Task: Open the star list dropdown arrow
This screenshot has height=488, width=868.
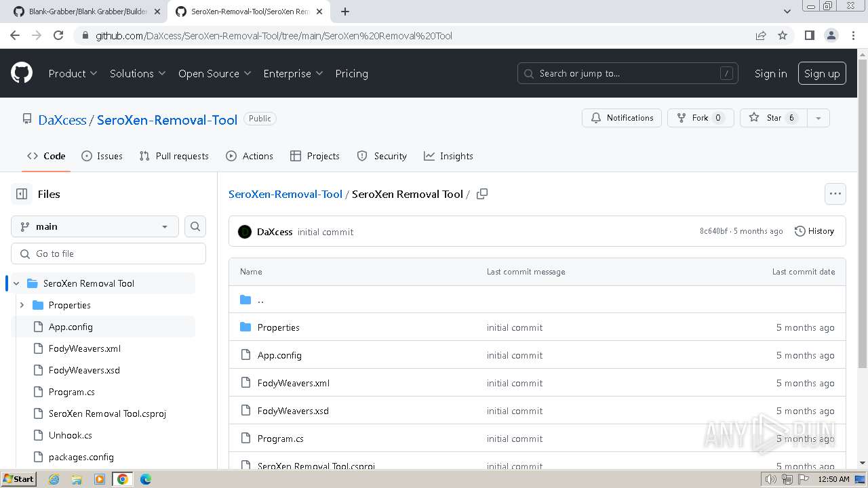Action: (818, 118)
